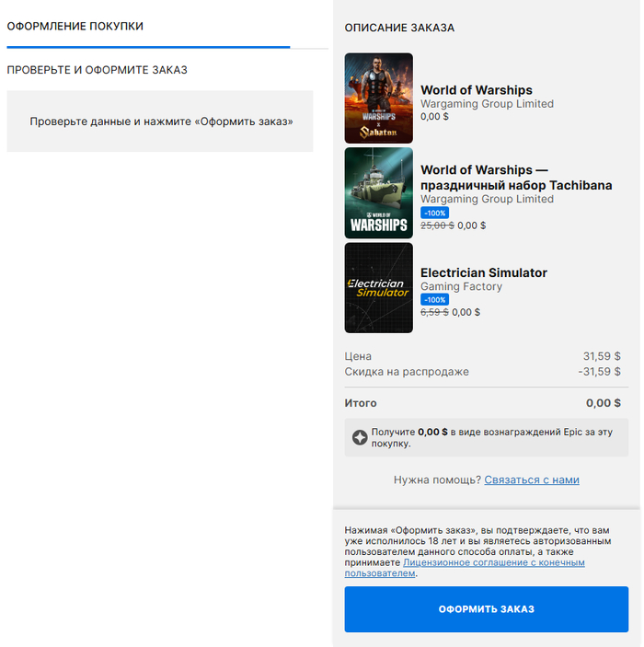Click the blue checkout progress bar
Screen dimensions: 644x647
pos(148,48)
